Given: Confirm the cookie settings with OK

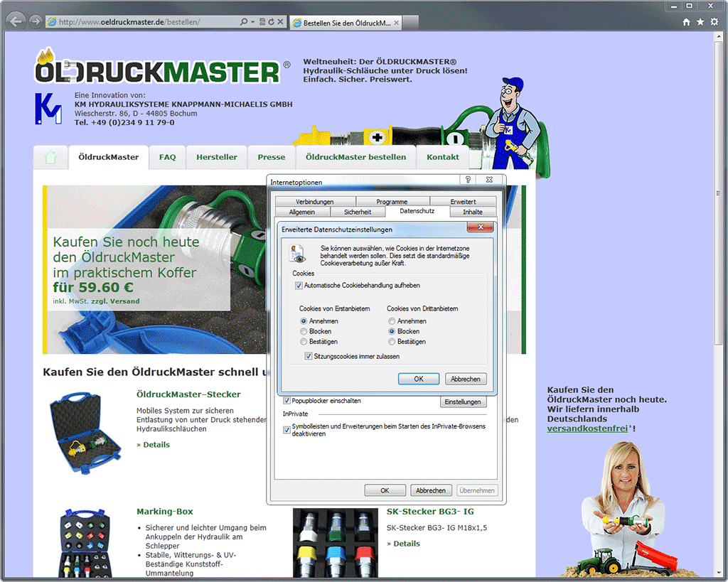Looking at the screenshot, I should coord(418,379).
